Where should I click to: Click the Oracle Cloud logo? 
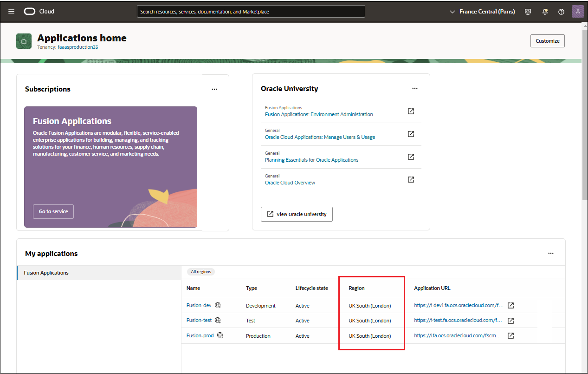pos(29,11)
